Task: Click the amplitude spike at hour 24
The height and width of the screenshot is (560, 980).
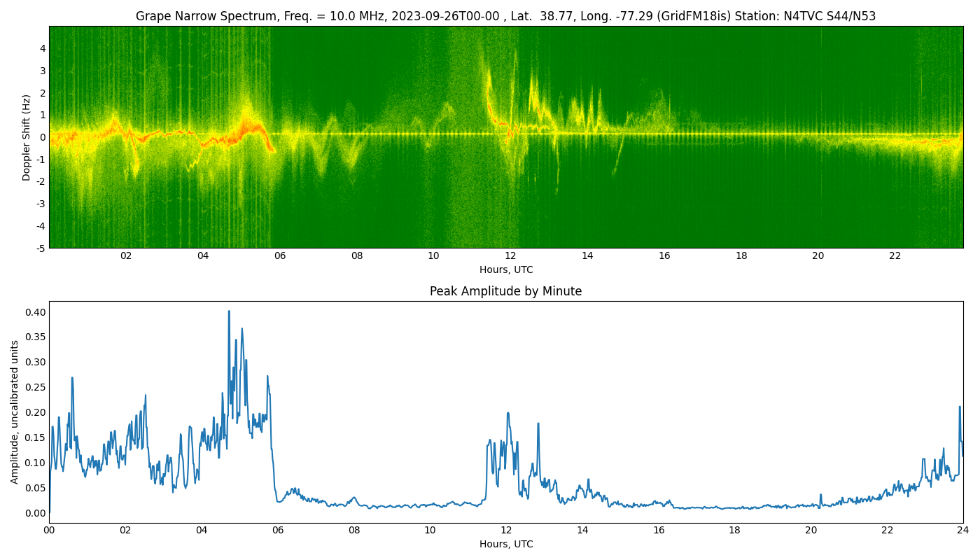Action: pyautogui.click(x=960, y=407)
